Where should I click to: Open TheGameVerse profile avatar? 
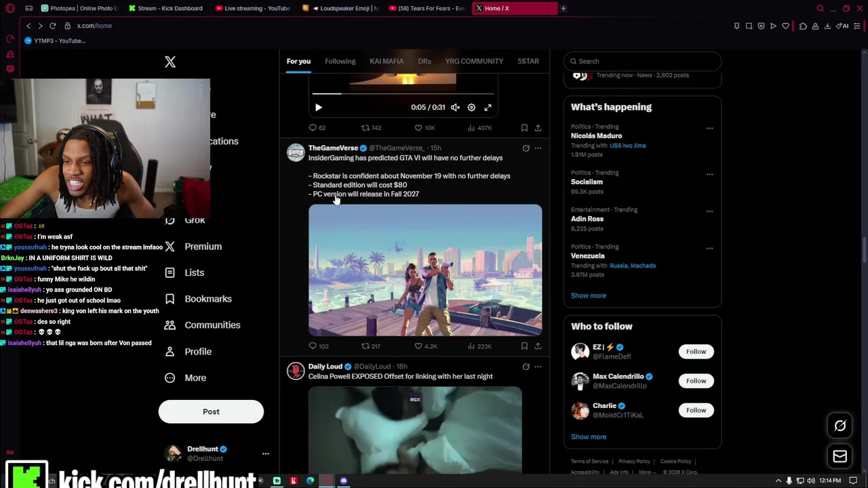pyautogui.click(x=296, y=152)
